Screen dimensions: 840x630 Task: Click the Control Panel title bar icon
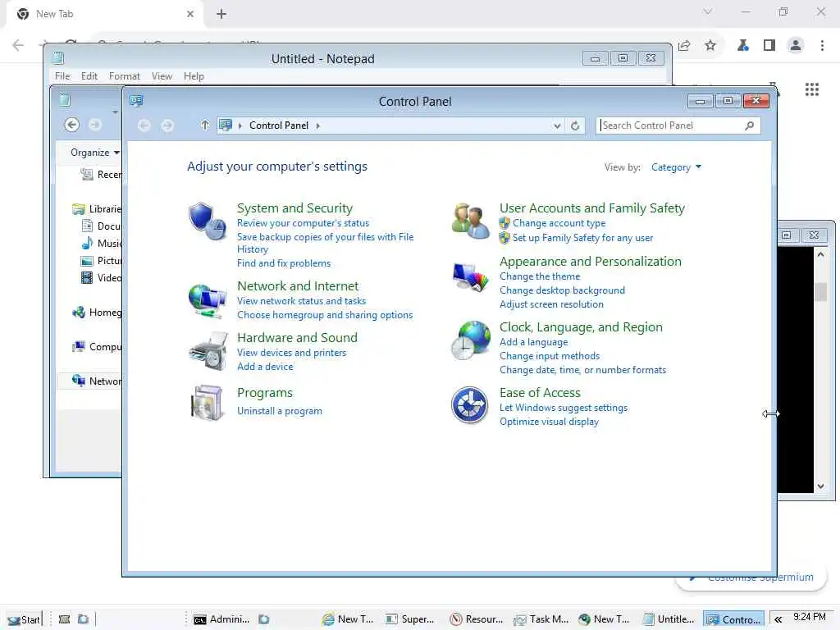(136, 101)
